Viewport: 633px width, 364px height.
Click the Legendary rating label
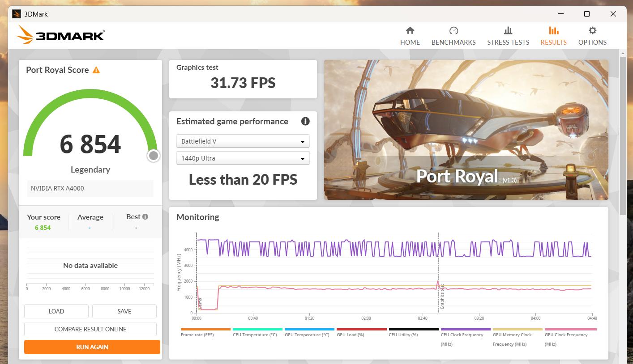pyautogui.click(x=90, y=170)
